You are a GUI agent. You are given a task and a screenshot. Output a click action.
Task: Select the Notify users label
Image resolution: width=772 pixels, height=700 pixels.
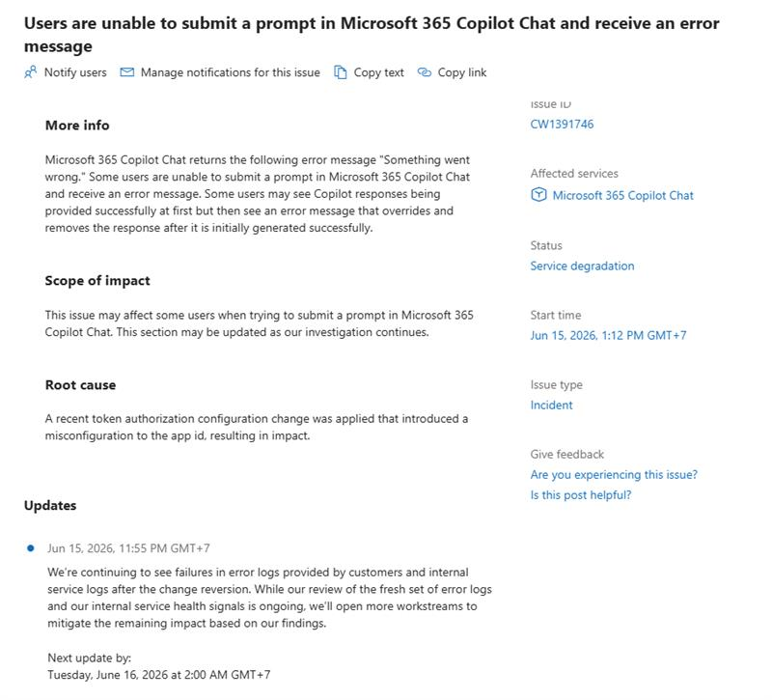(75, 72)
